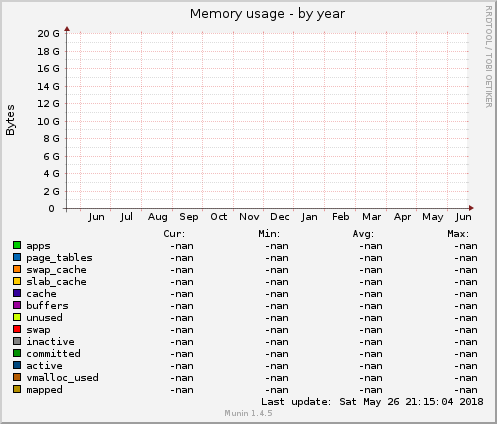Click the dark purple cache legend swatch
This screenshot has height=424, width=497.
click(17, 293)
